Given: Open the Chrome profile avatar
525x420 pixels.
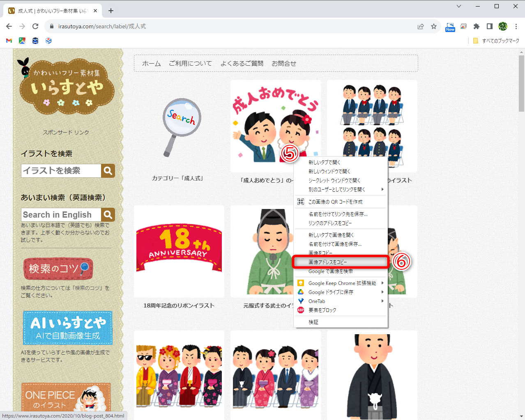Looking at the screenshot, I should pos(502,26).
